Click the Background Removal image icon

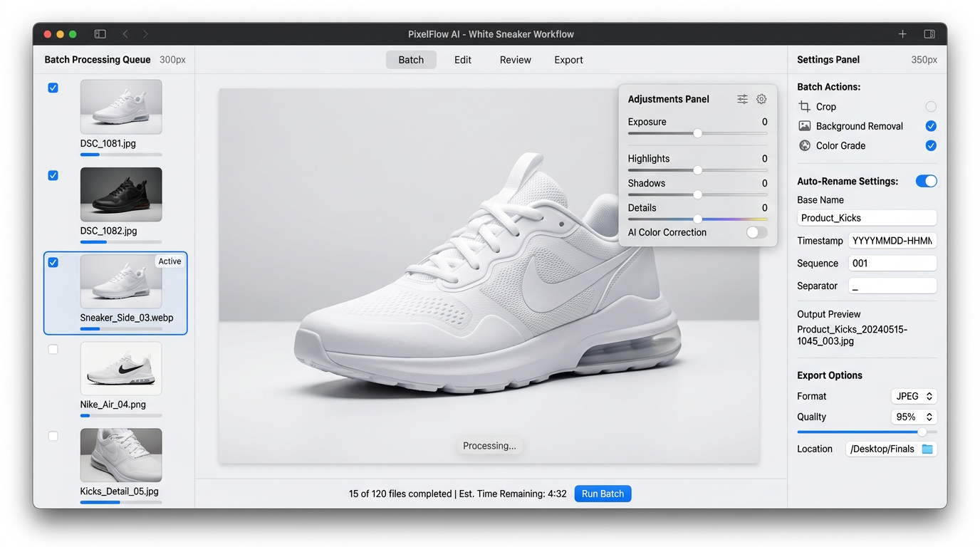click(x=805, y=126)
